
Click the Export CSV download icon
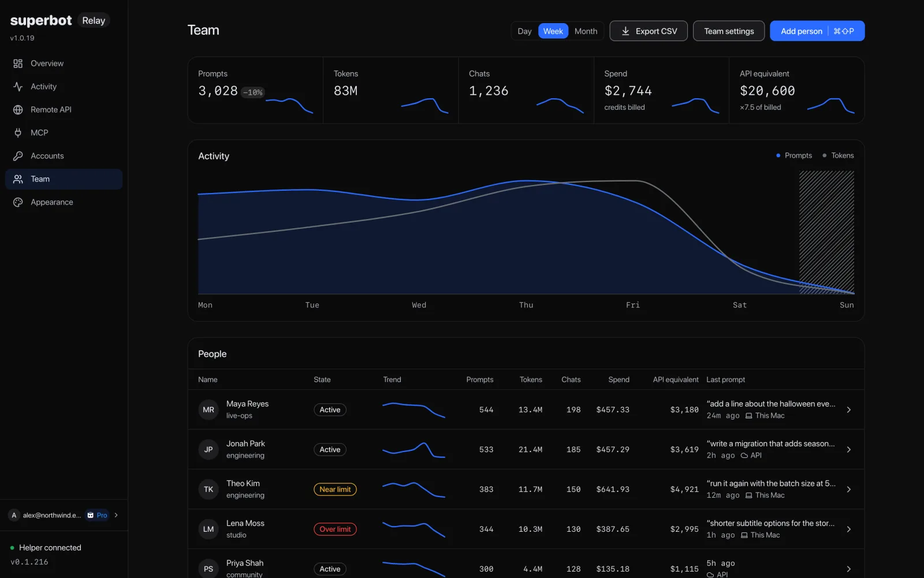(x=625, y=31)
